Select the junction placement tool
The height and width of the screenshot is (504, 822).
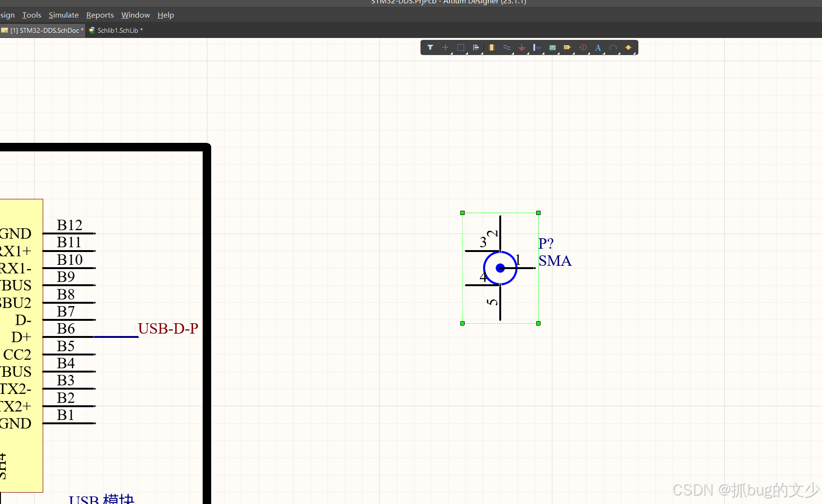629,47
